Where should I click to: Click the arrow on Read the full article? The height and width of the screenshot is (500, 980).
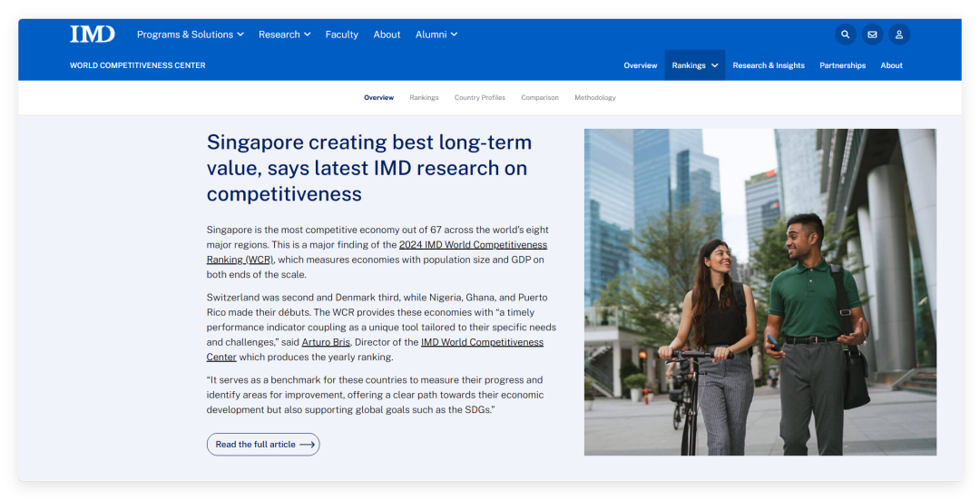(307, 445)
